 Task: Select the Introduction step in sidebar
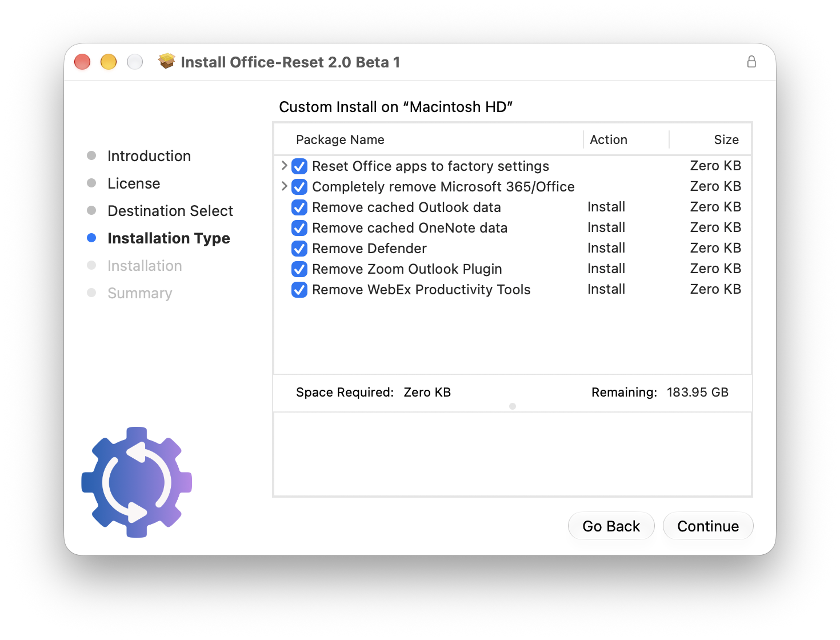click(149, 156)
